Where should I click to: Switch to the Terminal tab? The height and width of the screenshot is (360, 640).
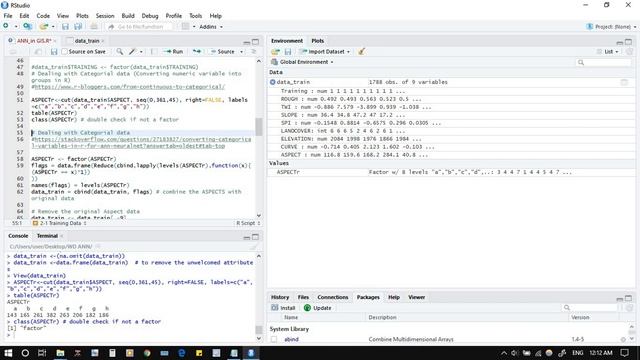47,236
